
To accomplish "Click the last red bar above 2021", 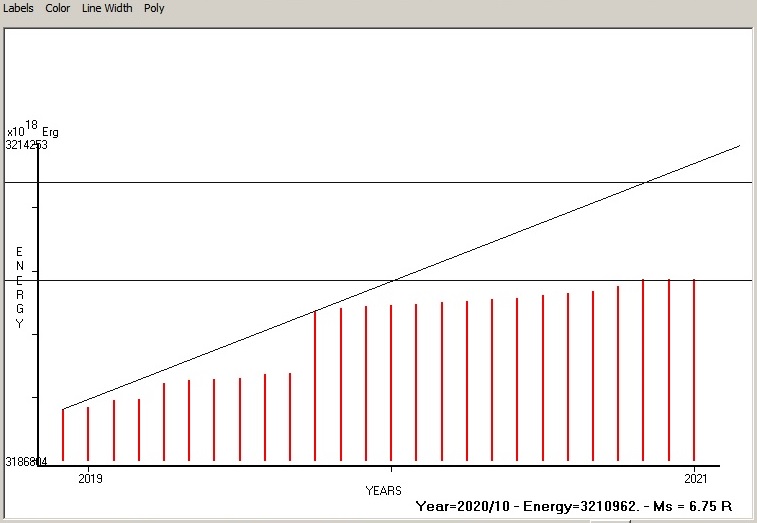I will point(694,370).
